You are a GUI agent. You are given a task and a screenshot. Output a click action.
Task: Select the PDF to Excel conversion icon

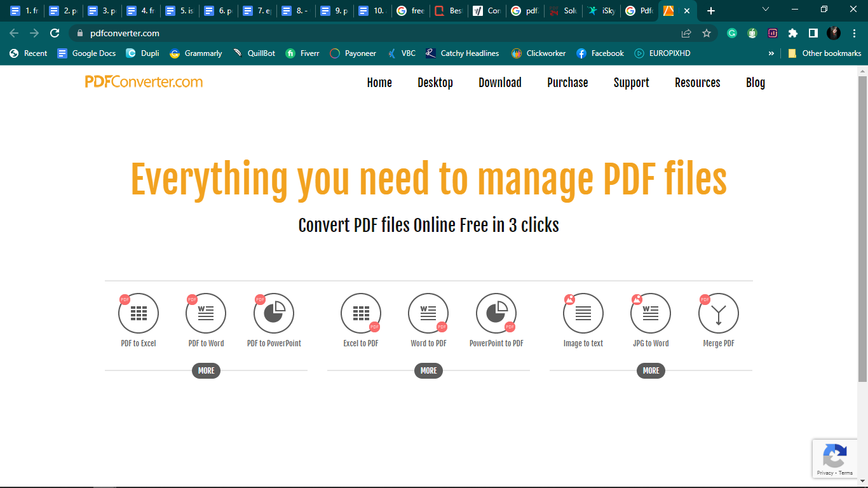pos(138,313)
